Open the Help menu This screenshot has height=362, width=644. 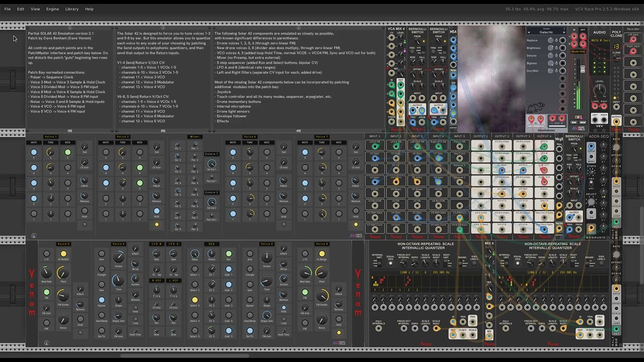[89, 9]
